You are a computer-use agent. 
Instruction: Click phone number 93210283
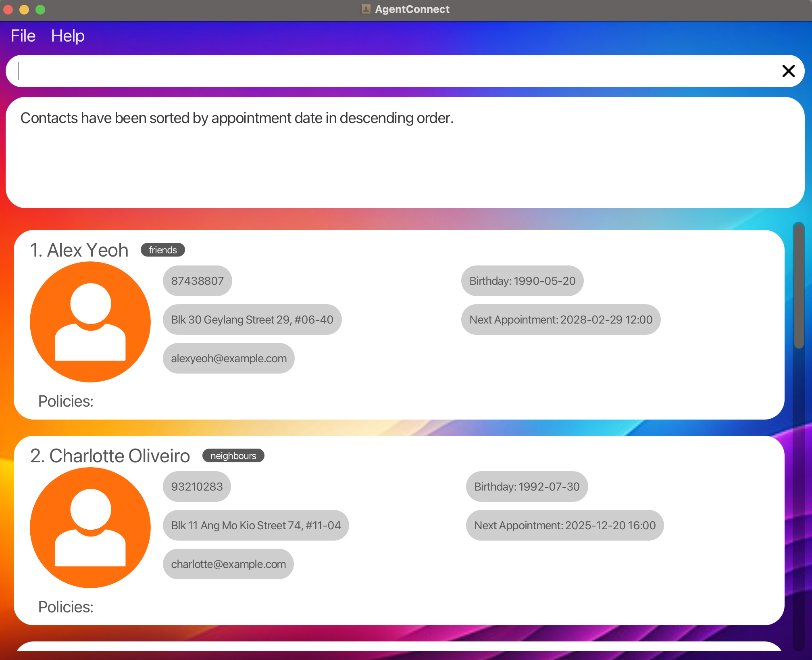197,487
